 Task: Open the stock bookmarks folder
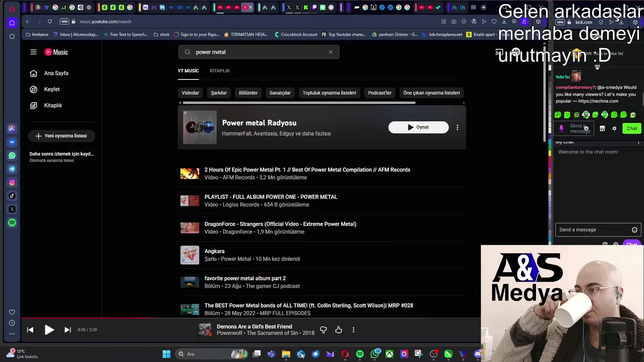[161, 35]
